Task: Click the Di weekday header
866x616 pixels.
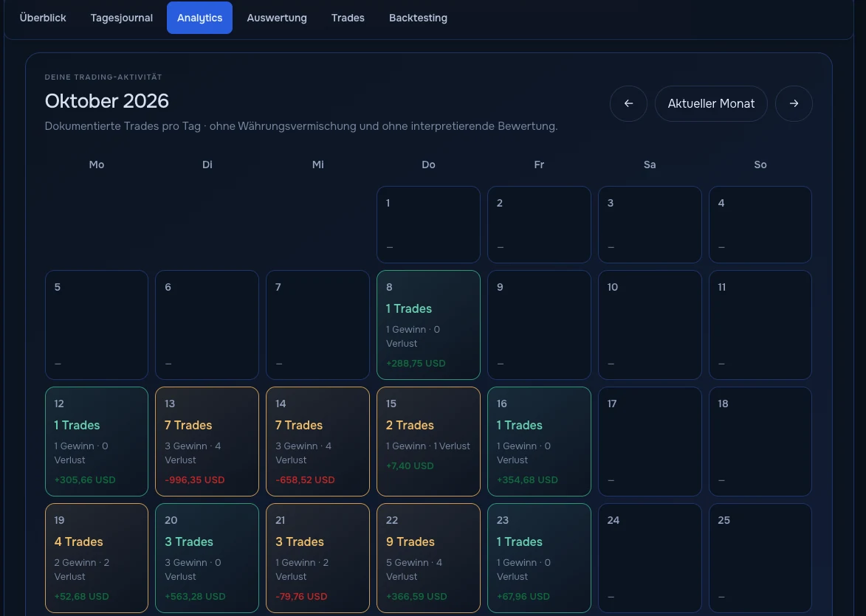Action: pos(207,165)
